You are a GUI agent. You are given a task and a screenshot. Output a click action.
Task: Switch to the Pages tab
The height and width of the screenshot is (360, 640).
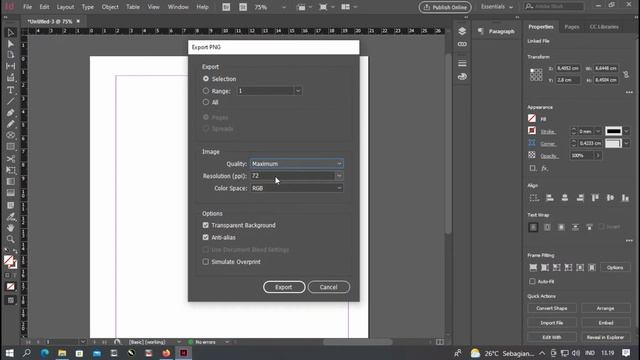coord(572,27)
